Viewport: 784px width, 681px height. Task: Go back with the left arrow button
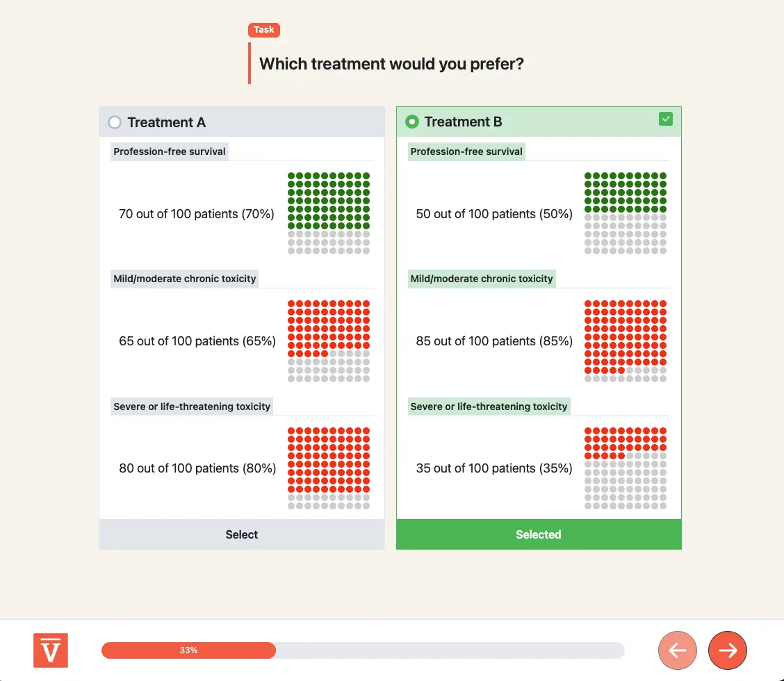point(678,650)
